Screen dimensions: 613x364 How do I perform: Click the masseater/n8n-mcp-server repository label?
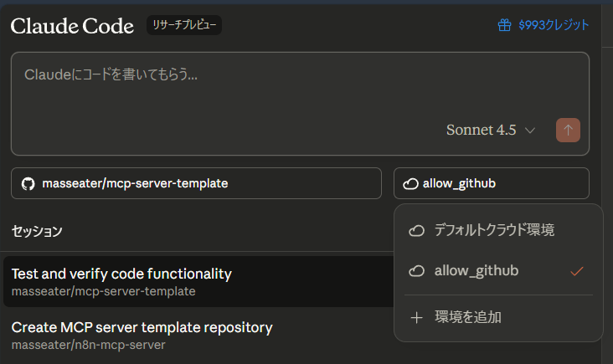tap(89, 345)
